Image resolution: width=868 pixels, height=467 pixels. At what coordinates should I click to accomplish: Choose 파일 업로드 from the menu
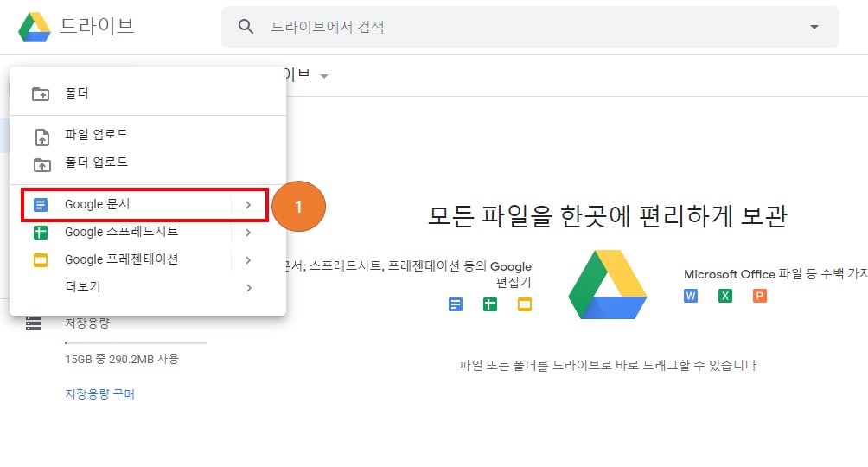tap(148, 135)
